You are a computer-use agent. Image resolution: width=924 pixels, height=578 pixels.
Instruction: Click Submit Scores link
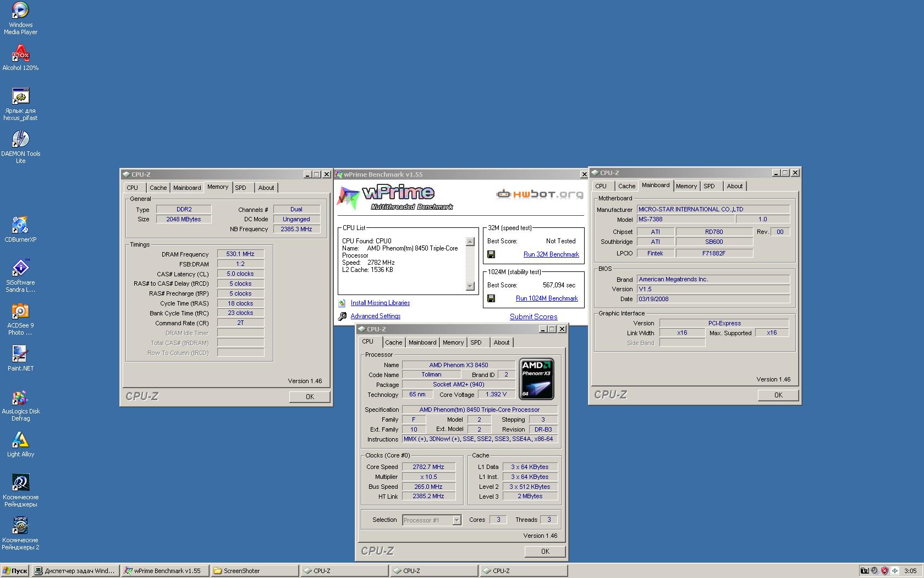(533, 317)
